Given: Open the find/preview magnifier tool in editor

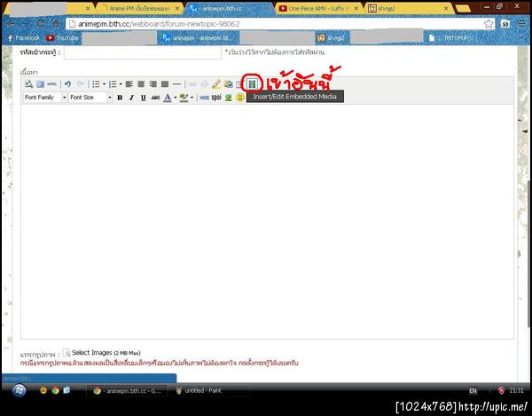Looking at the screenshot, I should click(29, 84).
